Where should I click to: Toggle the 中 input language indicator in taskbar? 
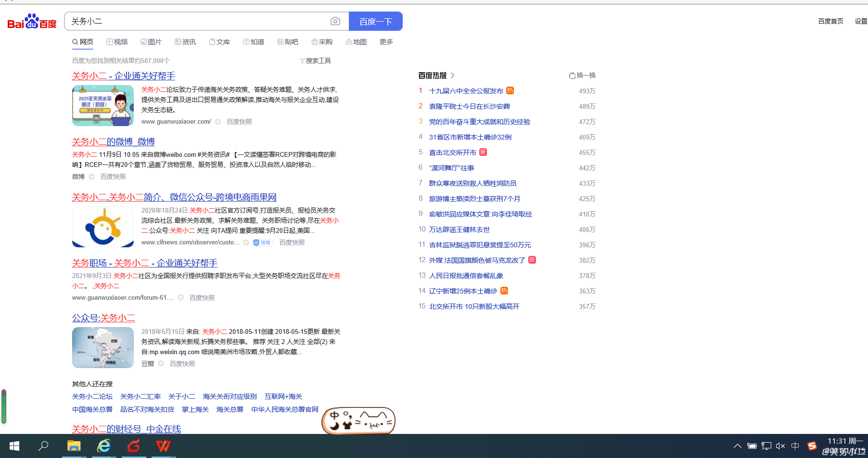tap(795, 446)
